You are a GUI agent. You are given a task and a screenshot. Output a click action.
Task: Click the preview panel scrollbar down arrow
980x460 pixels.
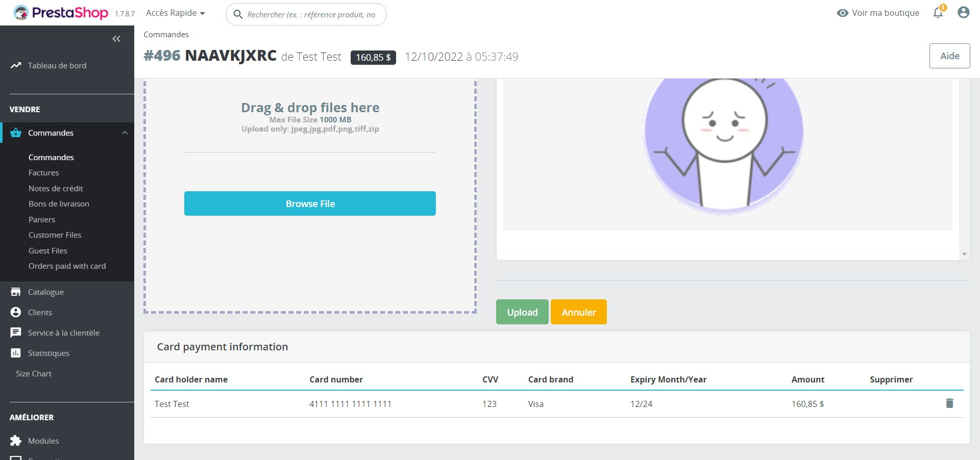964,254
